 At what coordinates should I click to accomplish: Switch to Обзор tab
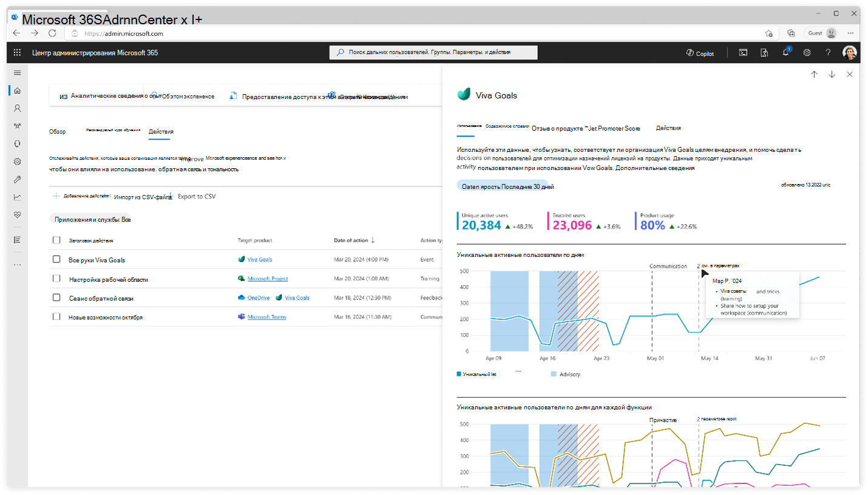coord(58,131)
